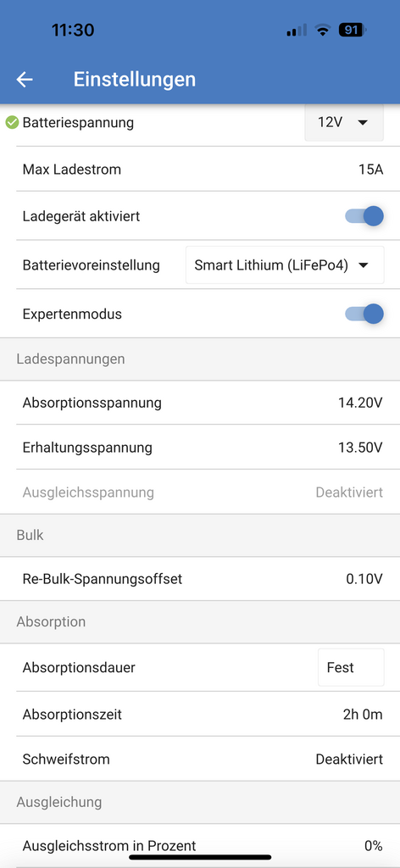Tap the cellular signal bars icon
This screenshot has height=868, width=400.
pyautogui.click(x=296, y=30)
